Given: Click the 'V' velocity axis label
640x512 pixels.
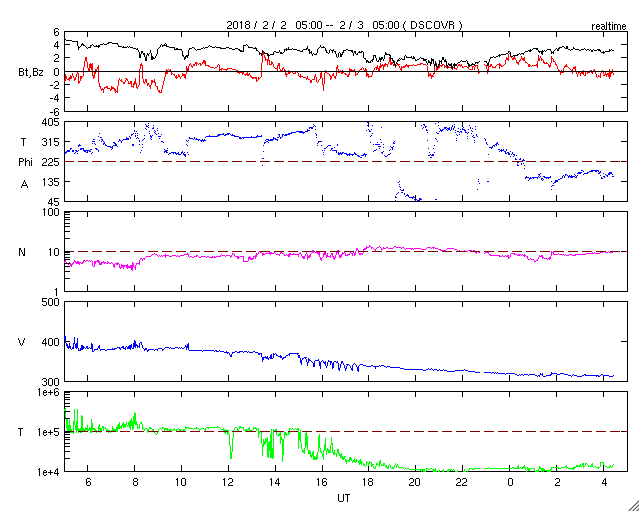Looking at the screenshot, I should 22,342.
